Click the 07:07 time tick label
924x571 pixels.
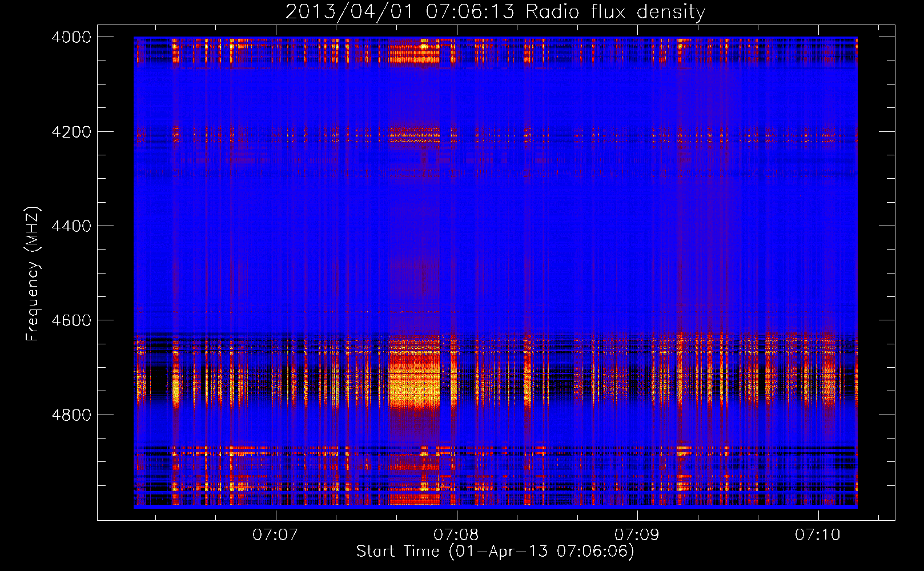click(276, 534)
